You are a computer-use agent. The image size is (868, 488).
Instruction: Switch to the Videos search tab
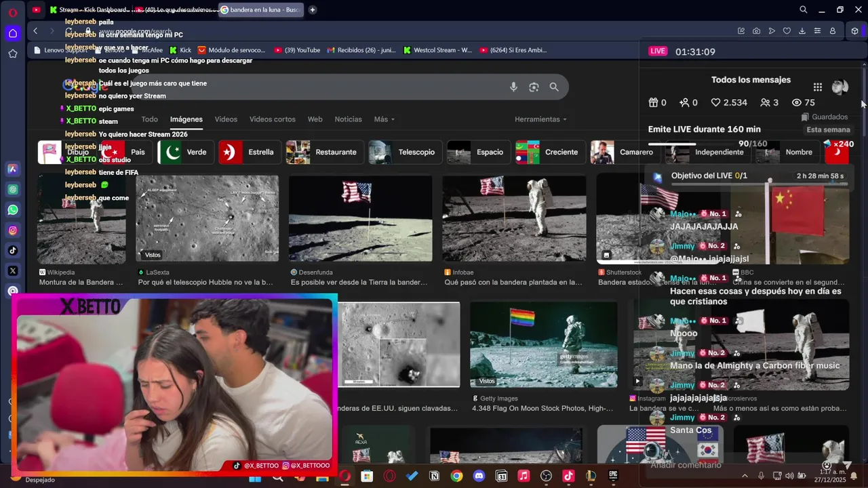click(x=226, y=119)
